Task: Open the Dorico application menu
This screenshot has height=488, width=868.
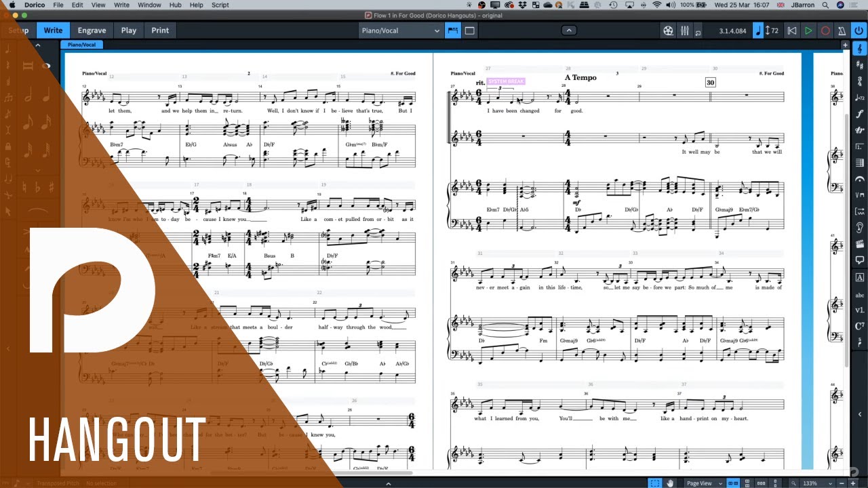Action: pos(35,5)
